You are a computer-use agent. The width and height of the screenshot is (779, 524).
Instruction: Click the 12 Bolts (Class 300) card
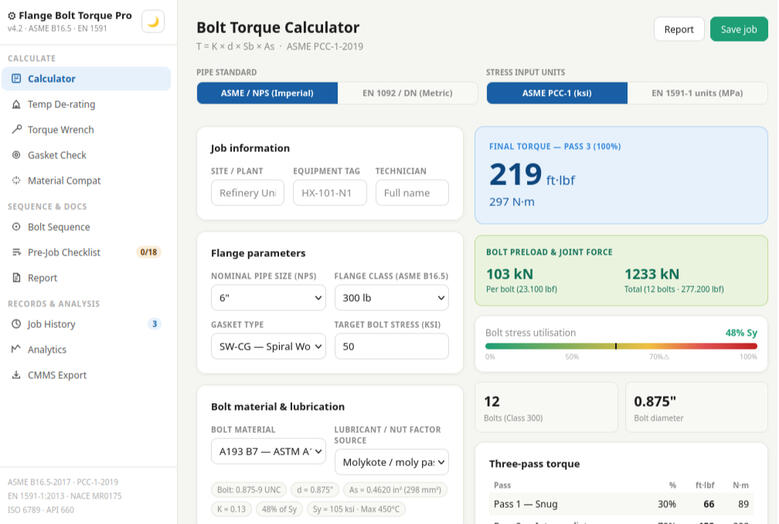pyautogui.click(x=546, y=407)
